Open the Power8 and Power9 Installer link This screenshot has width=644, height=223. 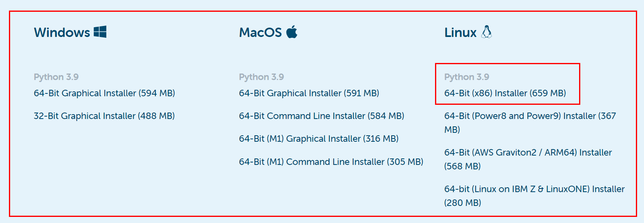[530, 116]
